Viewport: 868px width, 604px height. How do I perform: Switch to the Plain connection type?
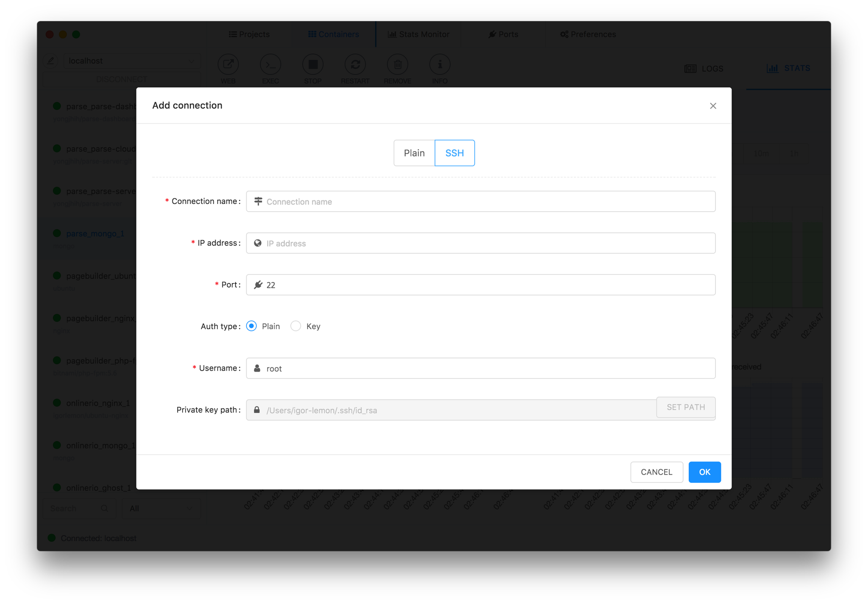(414, 153)
